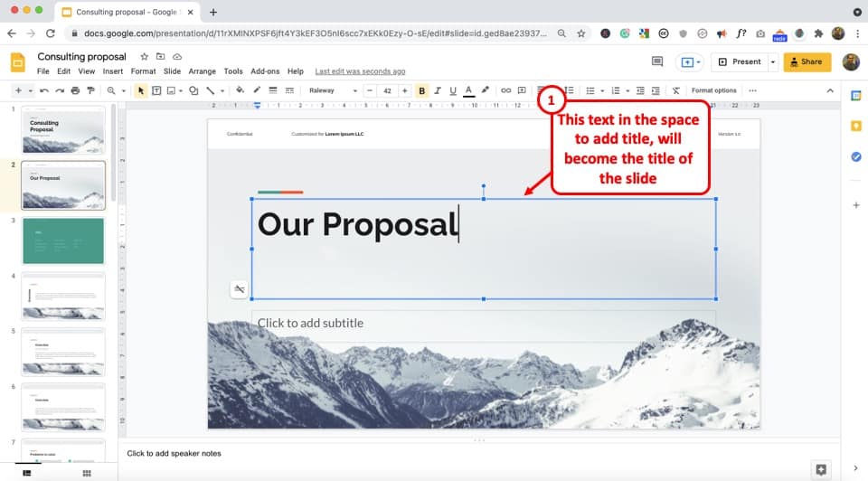
Task: Open the Slide menu
Action: (172, 71)
